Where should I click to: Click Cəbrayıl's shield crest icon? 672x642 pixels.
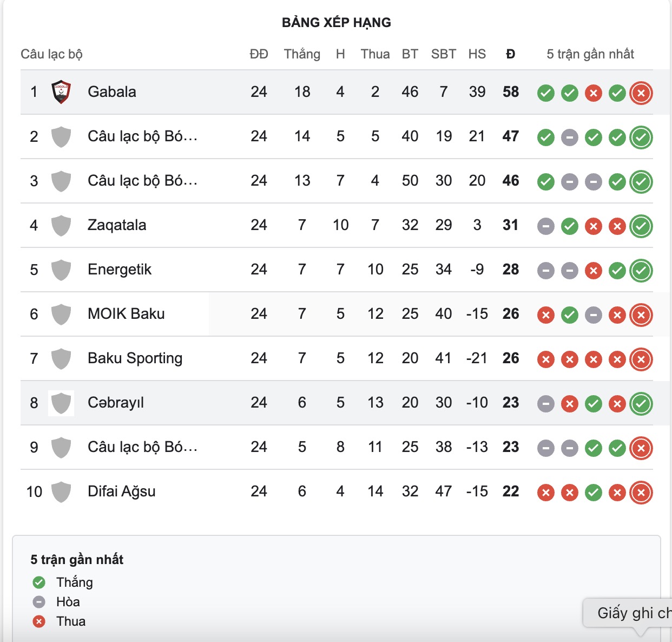pyautogui.click(x=61, y=403)
